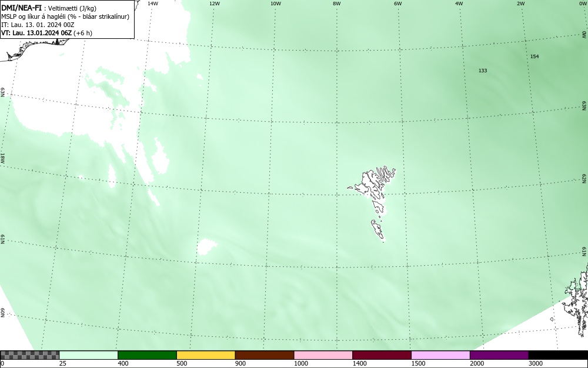Click the yellow 500–900 legend swatch
The image size is (588, 368).
click(x=206, y=355)
